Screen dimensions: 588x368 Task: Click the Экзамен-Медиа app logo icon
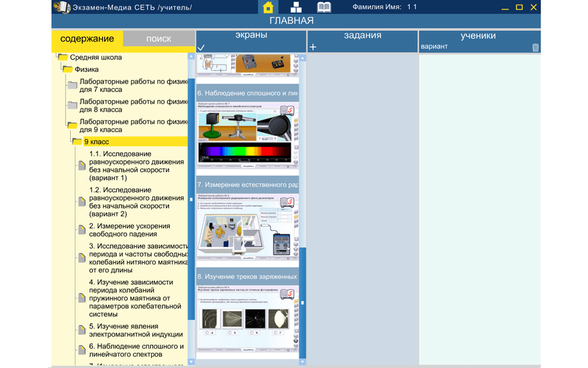[x=62, y=7]
